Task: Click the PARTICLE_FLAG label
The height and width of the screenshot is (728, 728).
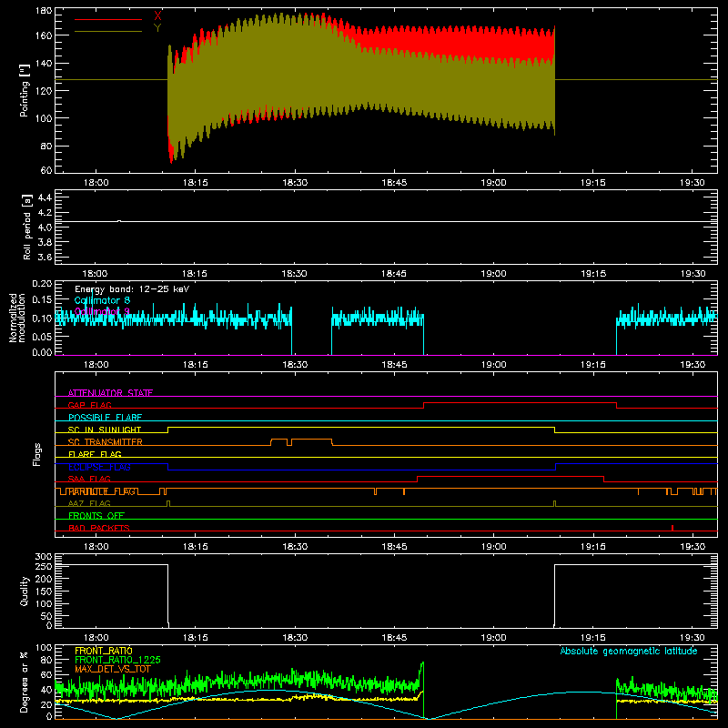Action: coord(102,491)
